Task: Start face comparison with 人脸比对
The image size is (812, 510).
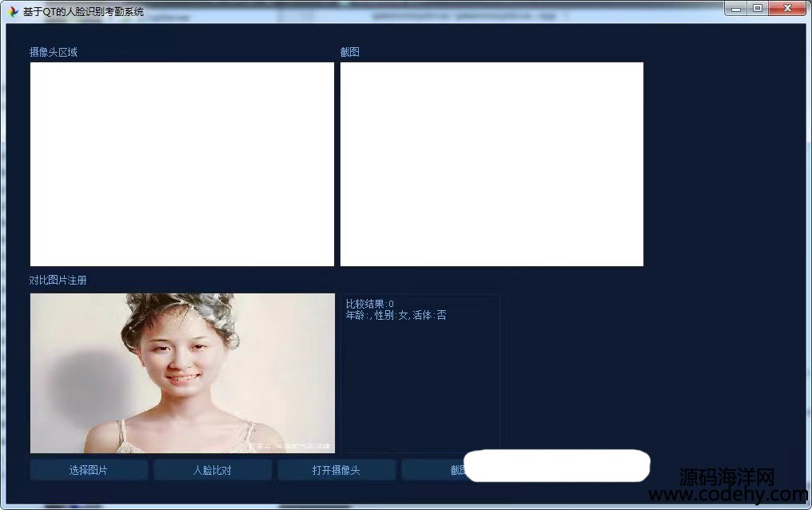Action: [213, 470]
